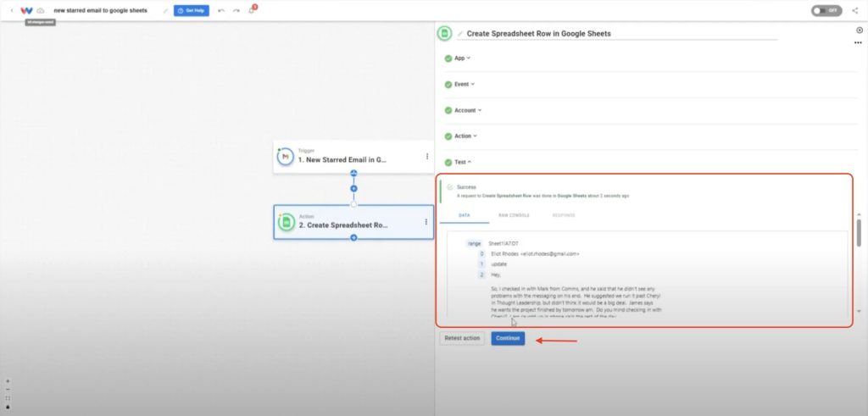Screen dimensions: 868x416
Task: Open notifications with the red badge
Action: coord(252,9)
